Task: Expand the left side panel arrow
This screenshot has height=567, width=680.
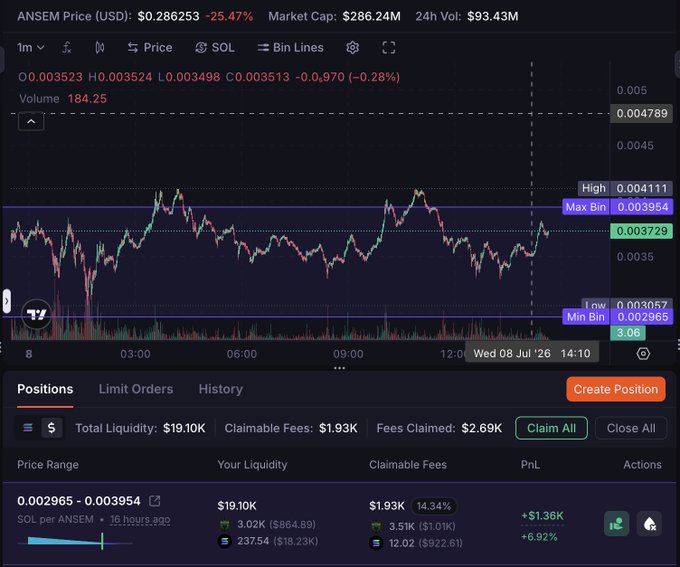Action: (x=7, y=301)
